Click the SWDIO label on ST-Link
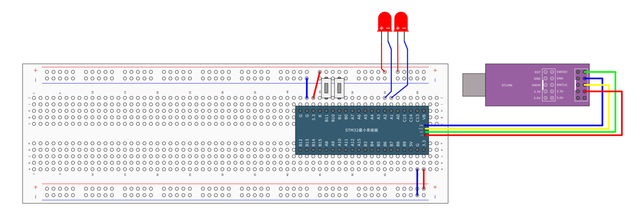Image resolution: width=644 pixels, height=218 pixels. (x=562, y=72)
